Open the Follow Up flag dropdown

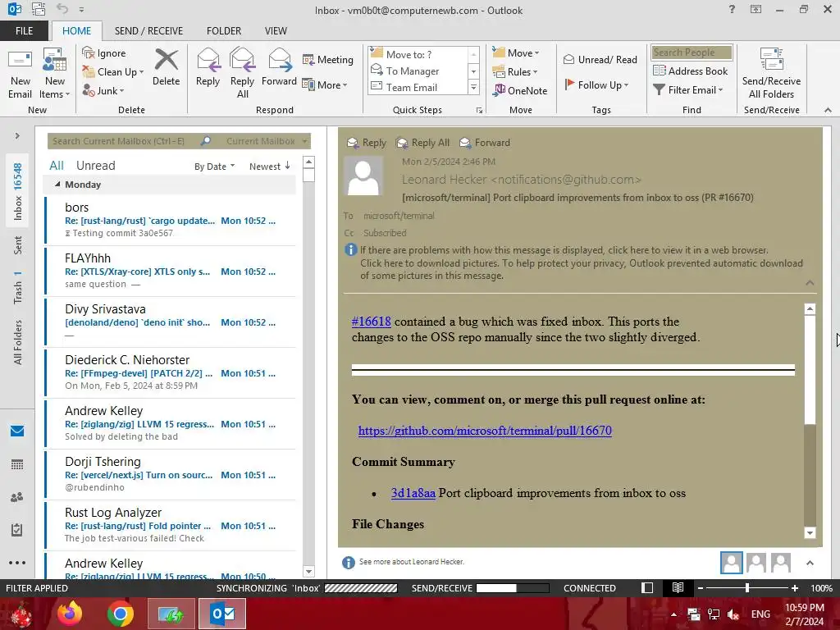click(597, 84)
